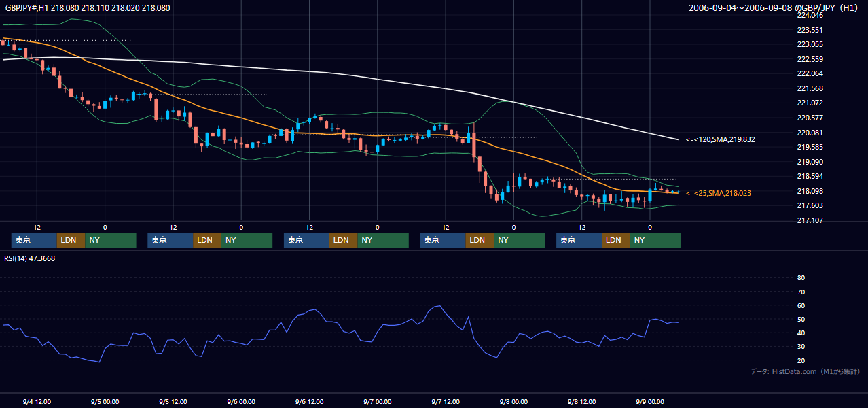
Task: Click the price axis value 219.585
Action: 810,147
